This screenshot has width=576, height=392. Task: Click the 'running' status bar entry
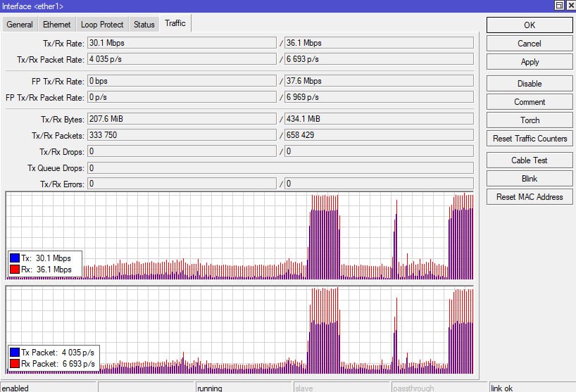point(244,388)
